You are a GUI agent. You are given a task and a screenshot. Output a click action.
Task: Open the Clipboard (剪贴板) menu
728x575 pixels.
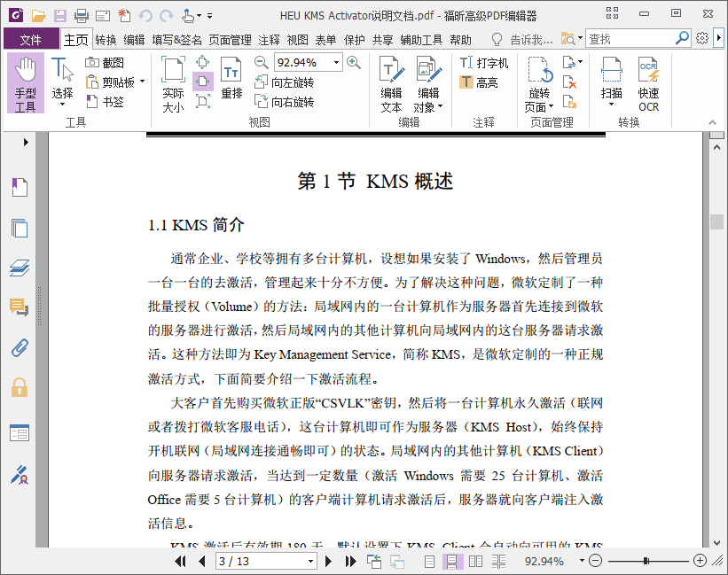pos(115,82)
